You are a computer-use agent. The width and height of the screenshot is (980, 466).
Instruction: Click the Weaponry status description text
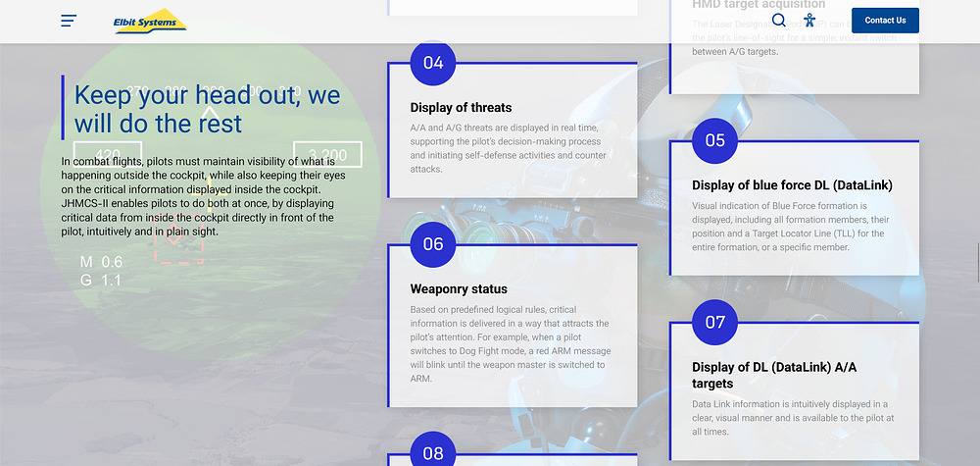pyautogui.click(x=510, y=343)
